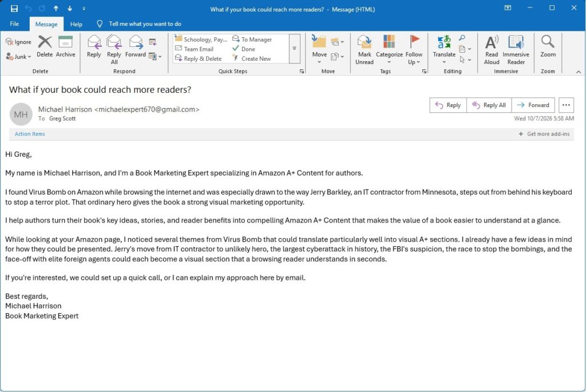Run To Manager quick step
The image size is (586, 392).
point(252,39)
